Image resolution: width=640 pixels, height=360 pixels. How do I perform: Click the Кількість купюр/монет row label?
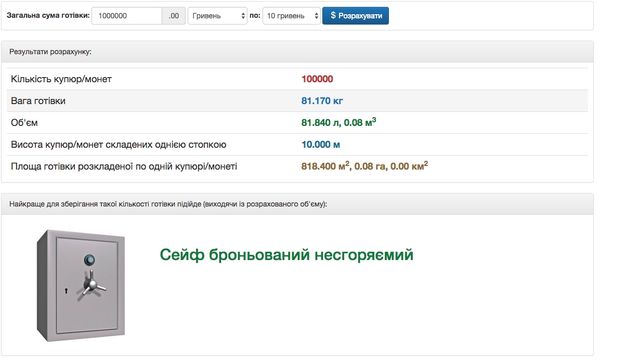(61, 79)
